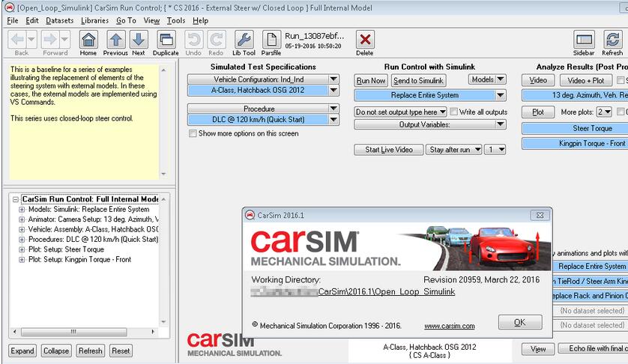Toggle Write all outputs checkbox
This screenshot has width=628, height=364.
pos(454,112)
